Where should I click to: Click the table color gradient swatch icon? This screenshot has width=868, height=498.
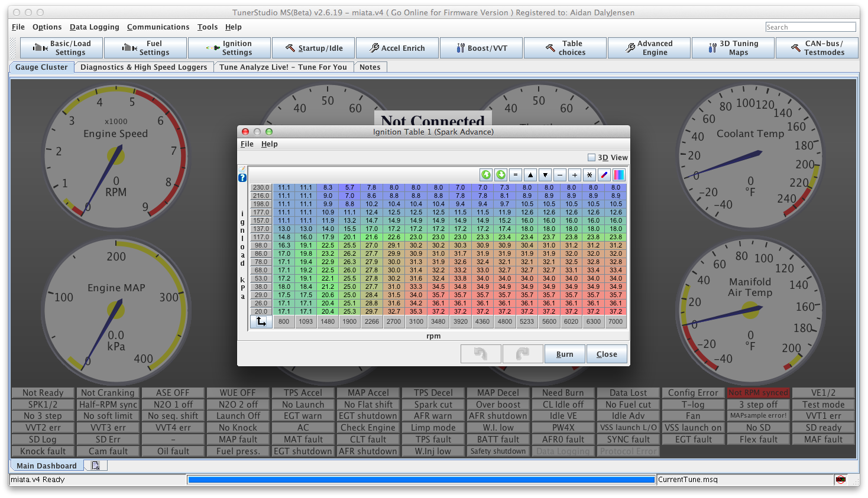619,175
